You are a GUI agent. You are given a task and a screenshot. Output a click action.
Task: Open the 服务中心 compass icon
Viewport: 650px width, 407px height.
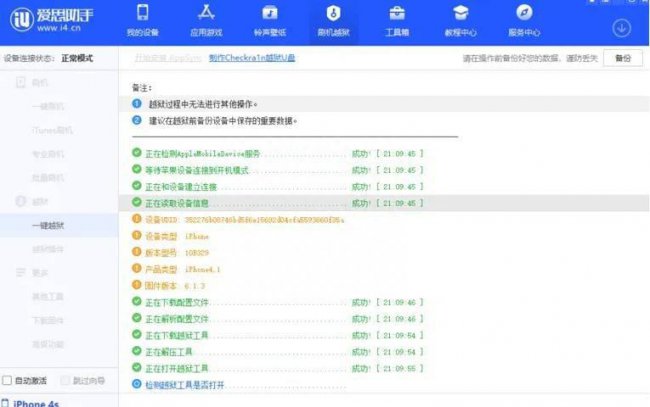[524, 12]
